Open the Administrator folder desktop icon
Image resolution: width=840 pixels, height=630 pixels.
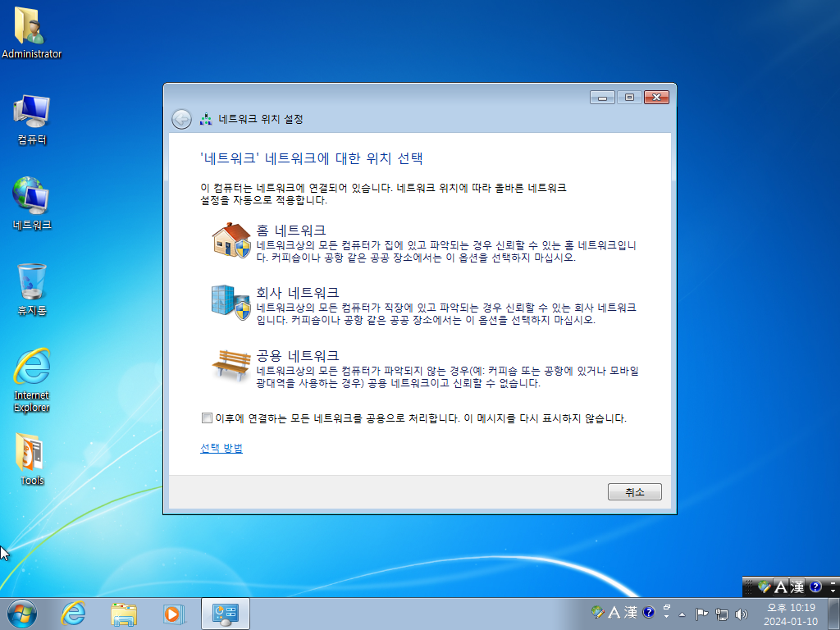(x=30, y=32)
